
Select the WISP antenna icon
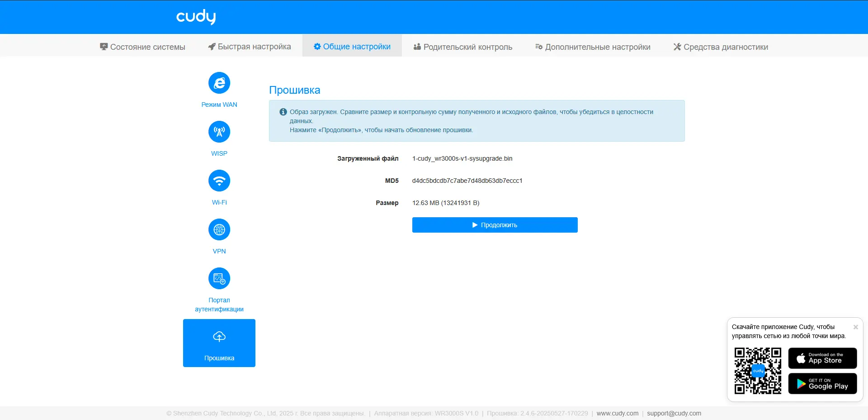[219, 132]
